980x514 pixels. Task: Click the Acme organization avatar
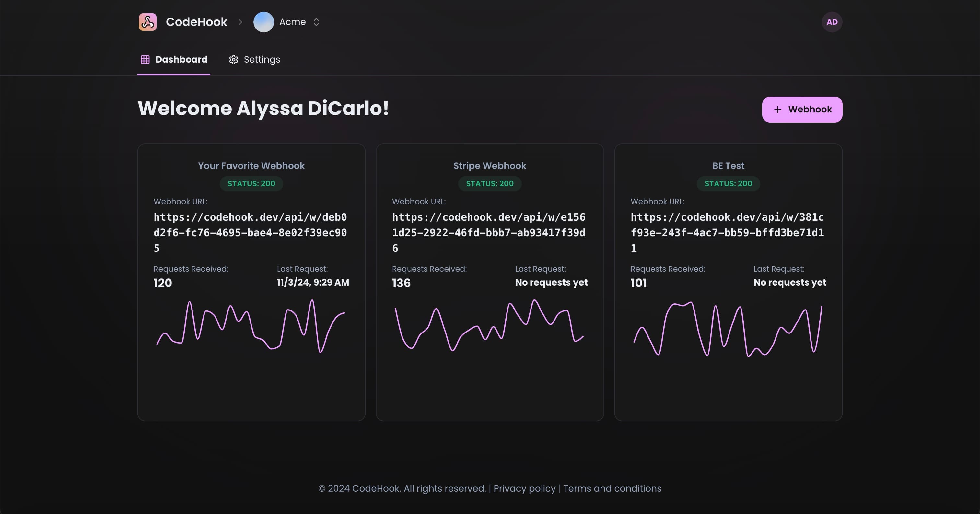[264, 22]
